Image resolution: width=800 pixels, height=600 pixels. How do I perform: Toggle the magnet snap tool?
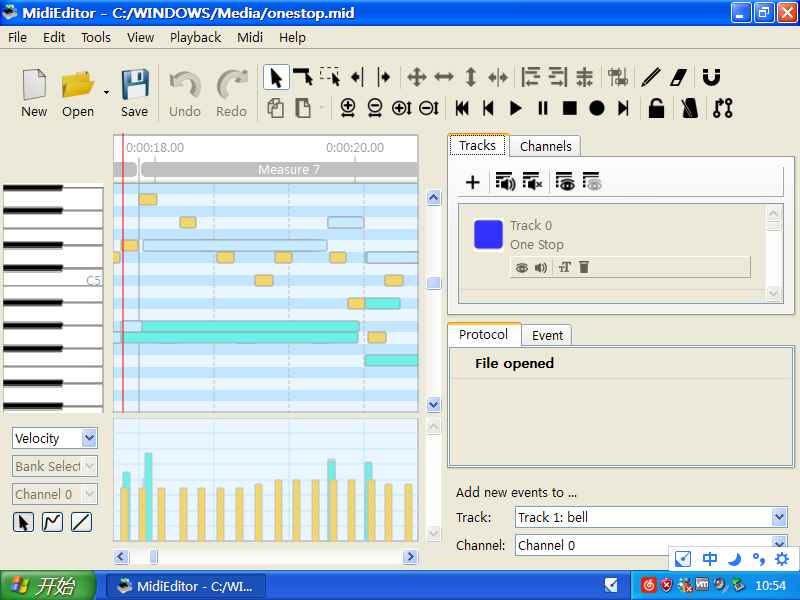pyautogui.click(x=711, y=77)
